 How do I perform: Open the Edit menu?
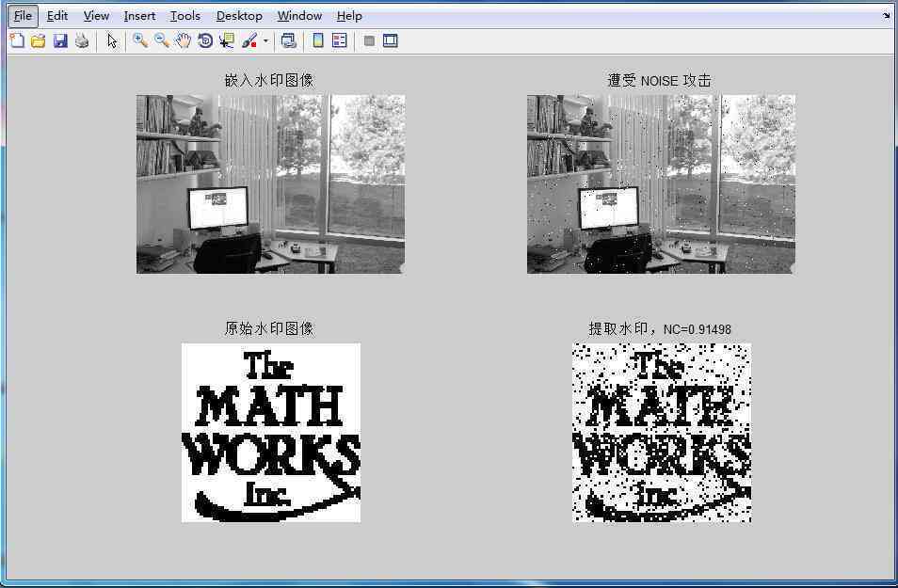click(x=57, y=16)
